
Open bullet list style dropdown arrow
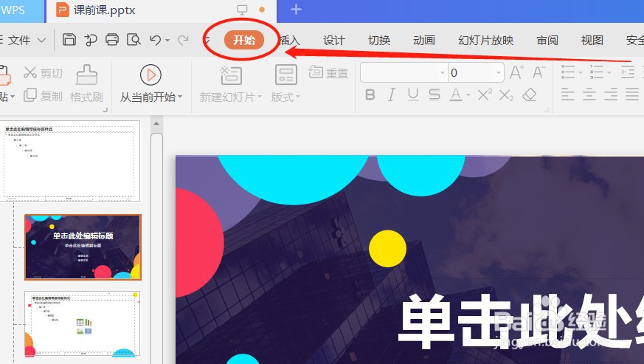pos(581,73)
